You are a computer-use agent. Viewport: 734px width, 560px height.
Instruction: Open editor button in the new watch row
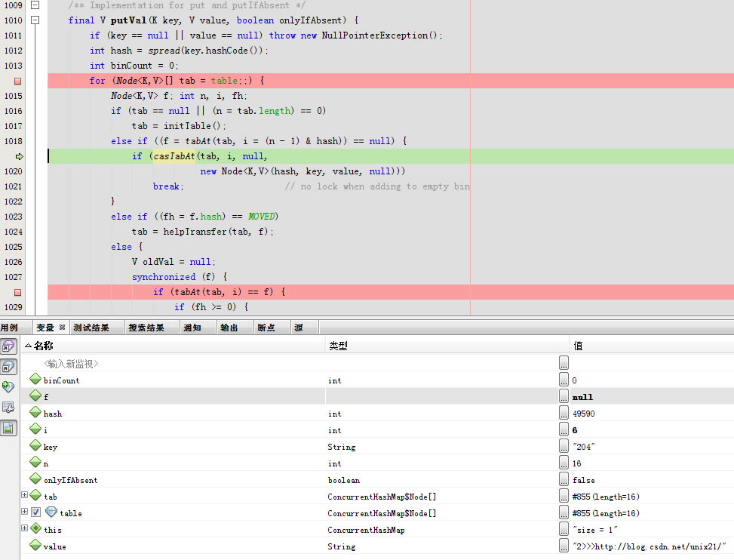[x=564, y=362]
